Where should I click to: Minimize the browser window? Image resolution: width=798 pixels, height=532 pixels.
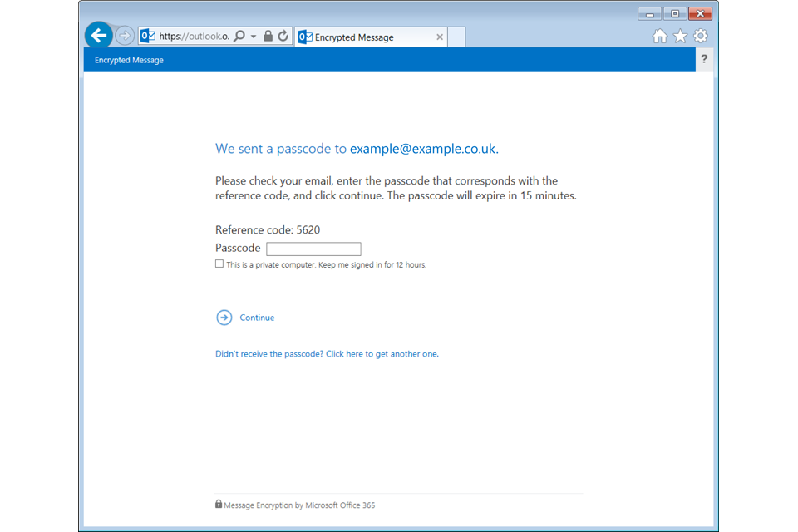[x=649, y=14]
